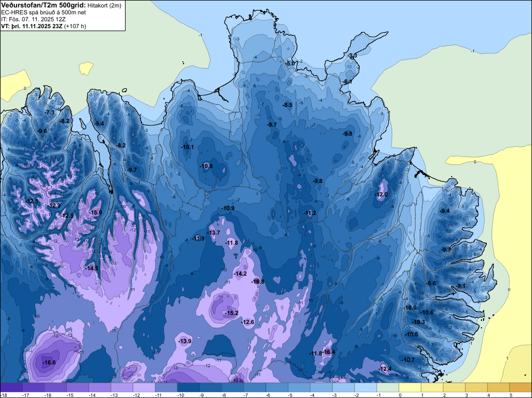Click the -18 label on the legend scale
This screenshot has height=398, width=532.
tap(3, 395)
